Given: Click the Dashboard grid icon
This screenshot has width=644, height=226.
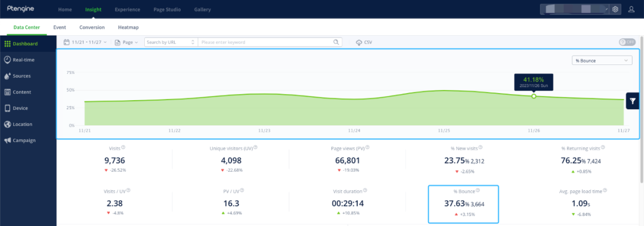Looking at the screenshot, I should tap(7, 44).
